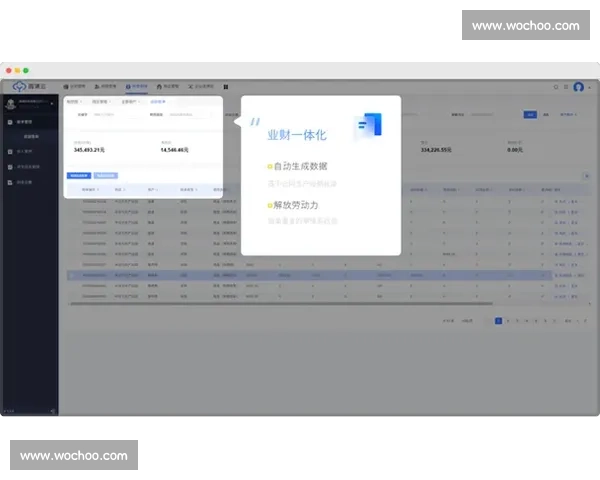
Task: Expand the third filter dropdown in the popup
Action: (x=130, y=101)
